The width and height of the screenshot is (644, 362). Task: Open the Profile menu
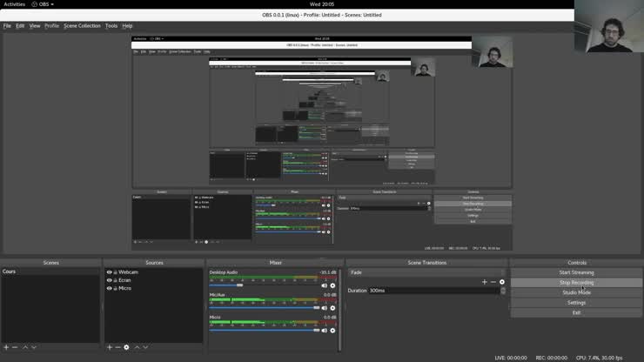(x=51, y=26)
